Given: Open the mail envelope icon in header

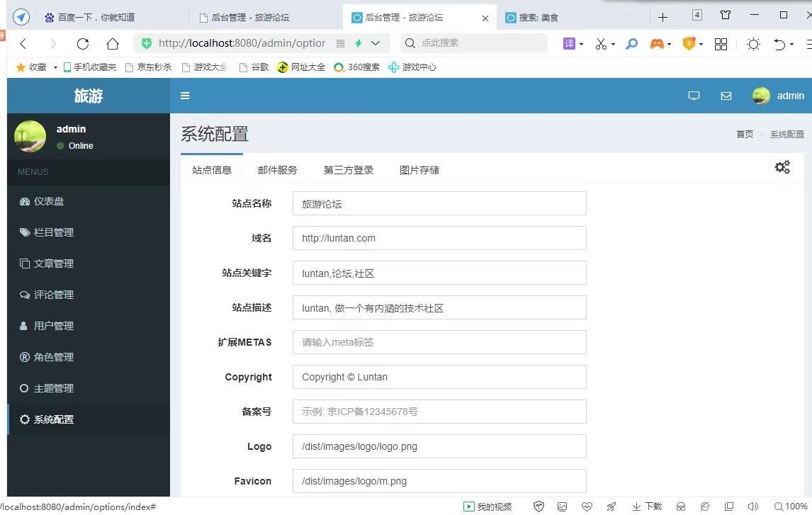Looking at the screenshot, I should pyautogui.click(x=726, y=96).
